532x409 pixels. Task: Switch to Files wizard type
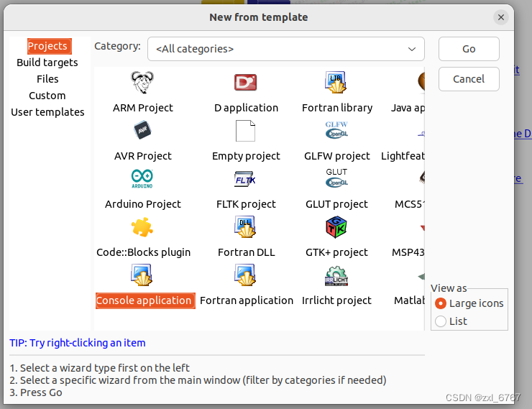coord(47,79)
